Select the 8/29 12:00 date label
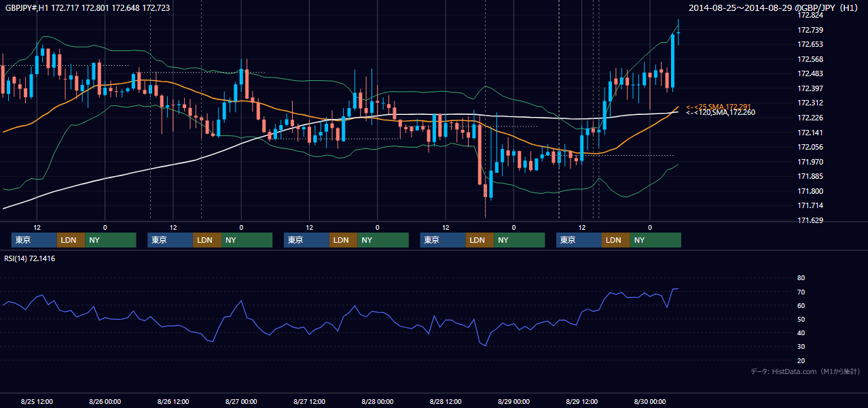Viewport: 868px width, 408px height. pyautogui.click(x=581, y=401)
